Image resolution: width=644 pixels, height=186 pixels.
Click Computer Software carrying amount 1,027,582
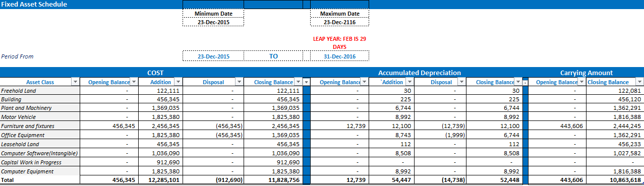[x=627, y=153]
